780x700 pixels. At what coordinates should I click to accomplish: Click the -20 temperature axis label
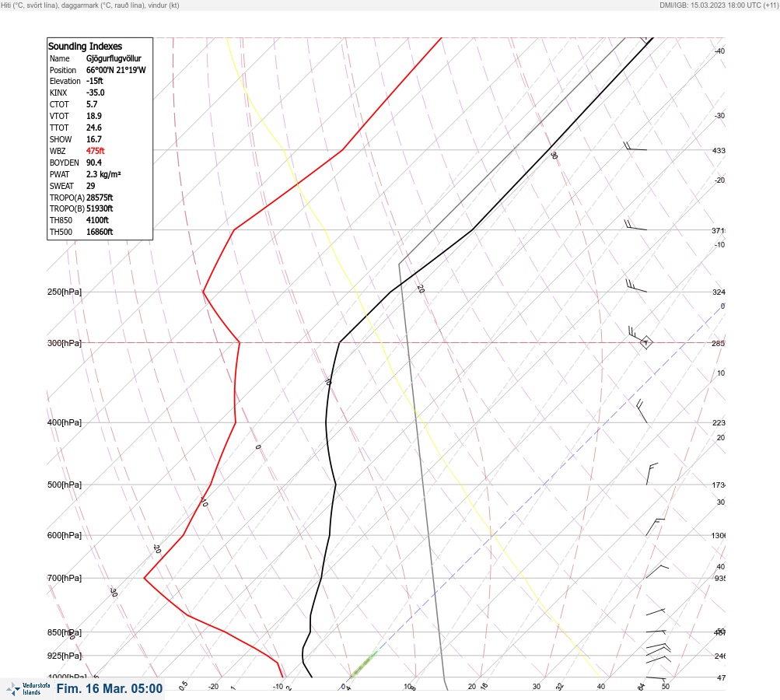(x=213, y=687)
